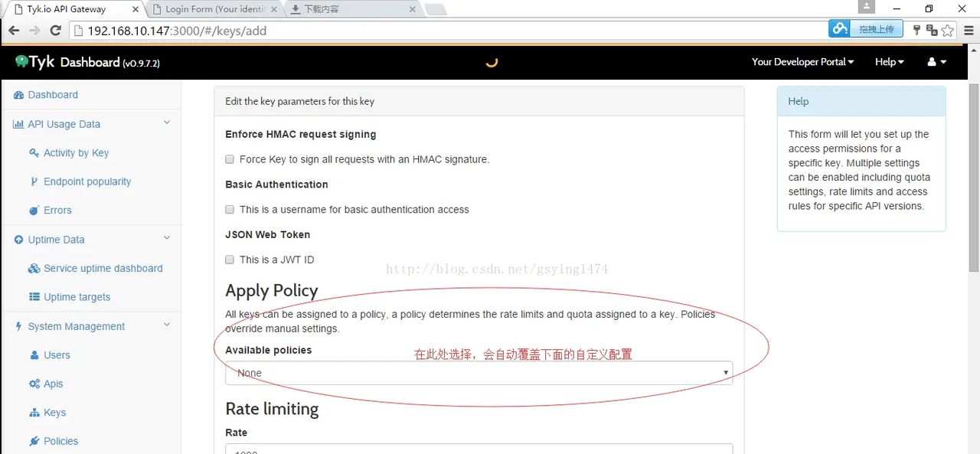Open Endpoint popularity page
This screenshot has height=454, width=980.
[x=88, y=181]
